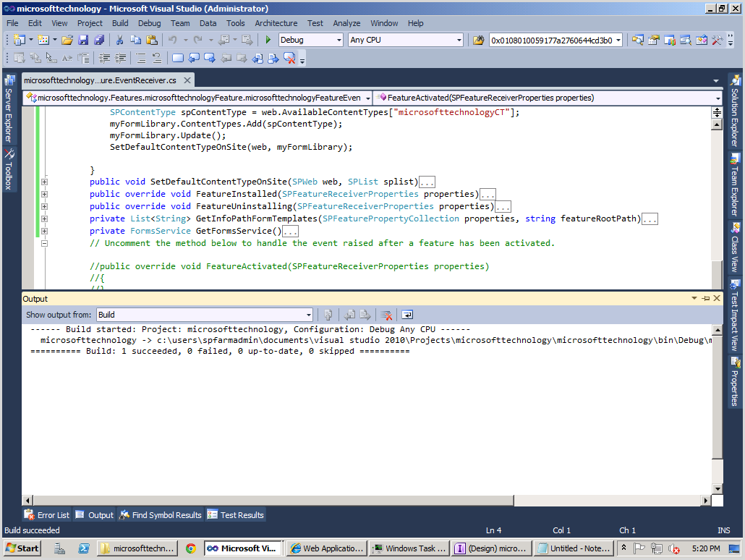Image resolution: width=745 pixels, height=560 pixels.
Task: Click the Find in Files binoculars icon
Action: tap(478, 41)
